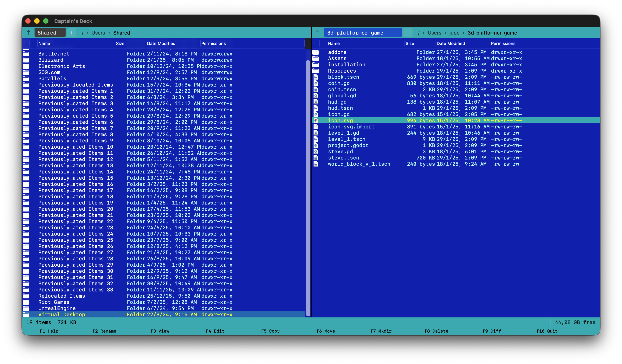Sort the right pane by Date Modified
Image resolution: width=622 pixels, height=364 pixels.
[450, 43]
